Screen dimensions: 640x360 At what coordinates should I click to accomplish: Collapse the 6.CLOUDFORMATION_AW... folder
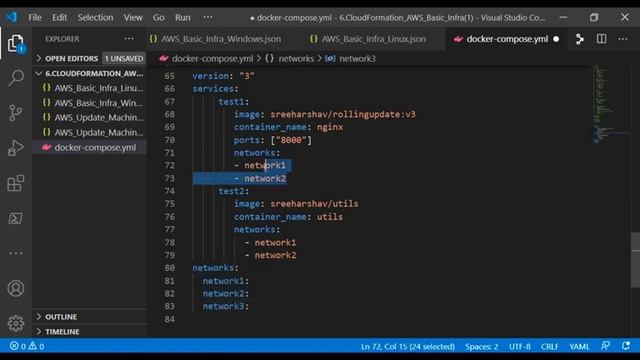pyautogui.click(x=90, y=73)
